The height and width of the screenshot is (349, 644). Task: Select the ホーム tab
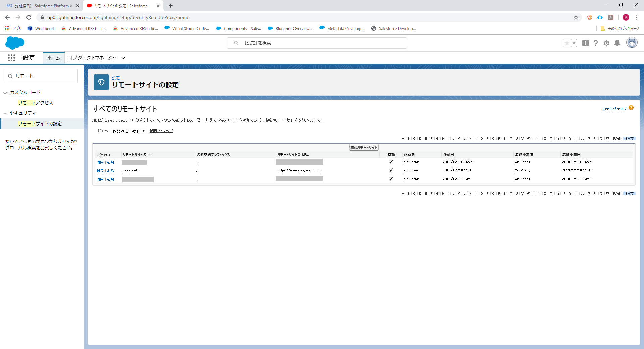click(x=54, y=58)
